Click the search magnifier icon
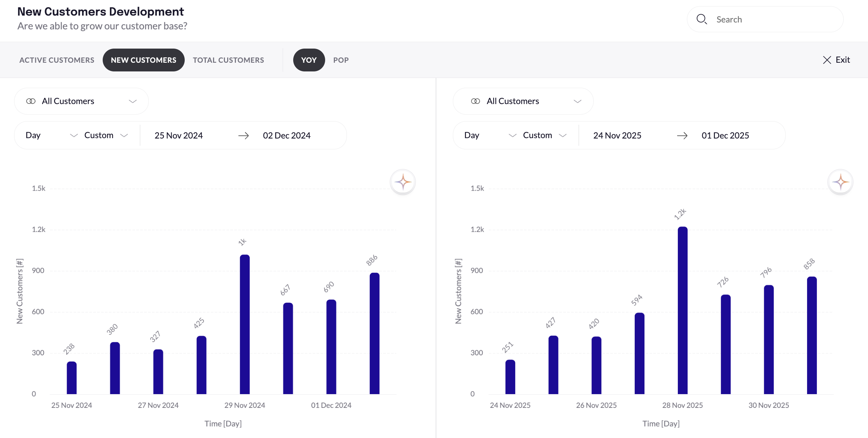 (701, 19)
